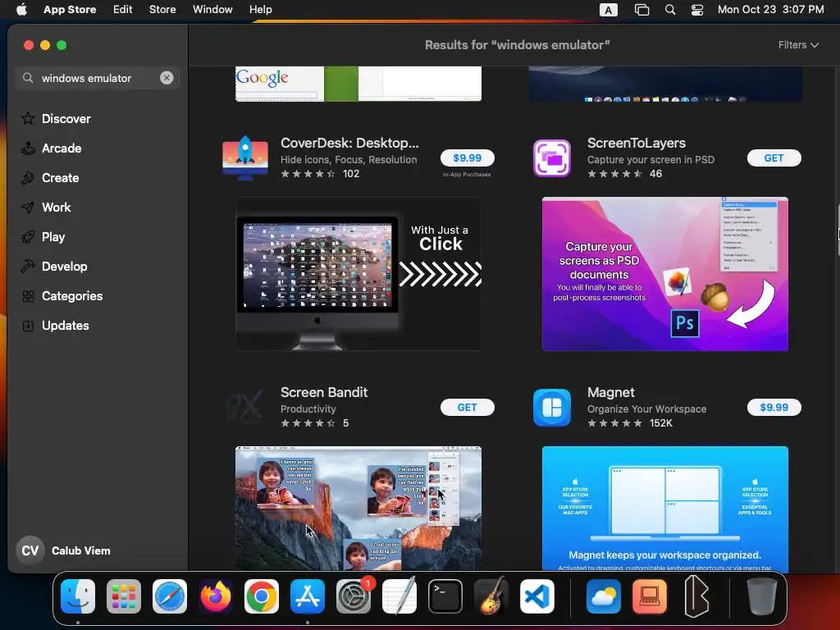Open the App Store menu
840x630 pixels.
70,9
